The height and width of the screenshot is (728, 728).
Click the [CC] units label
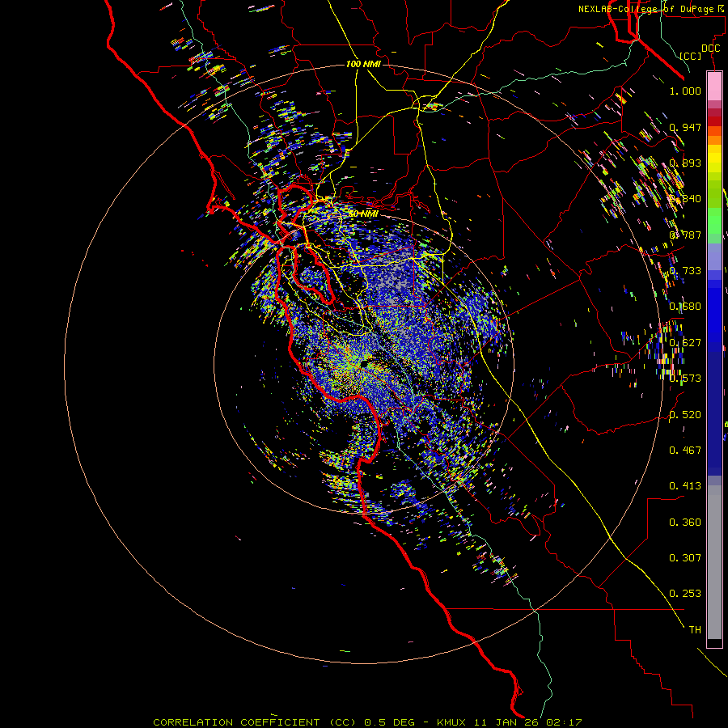click(691, 56)
